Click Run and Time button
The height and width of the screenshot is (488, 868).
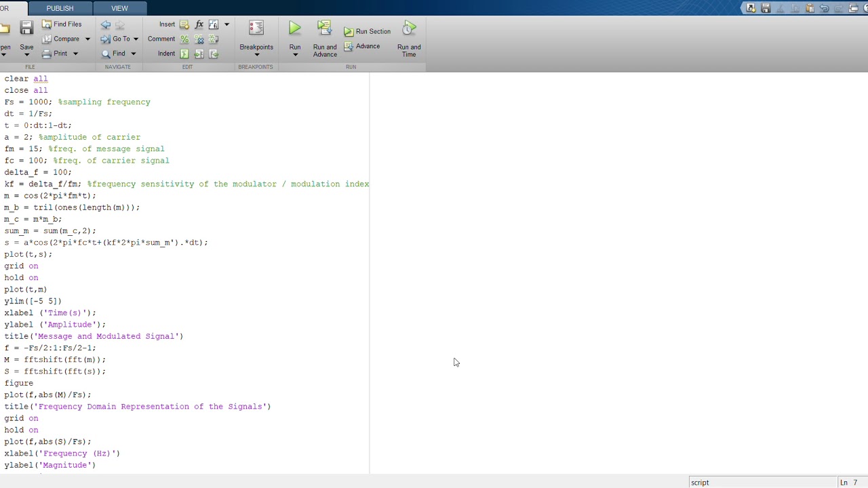click(409, 39)
